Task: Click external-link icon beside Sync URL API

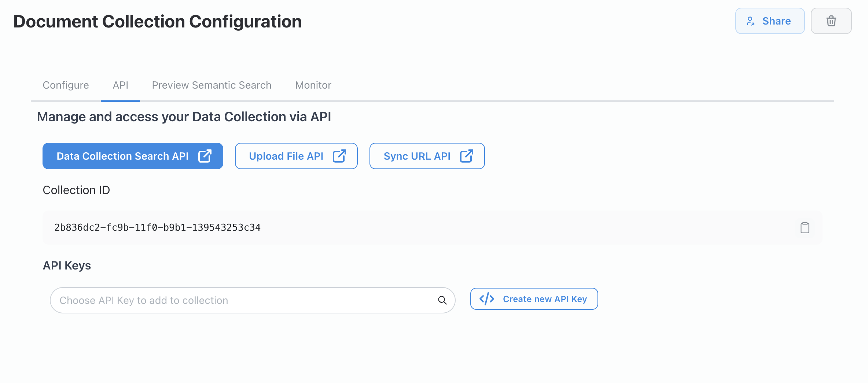Action: click(x=467, y=156)
